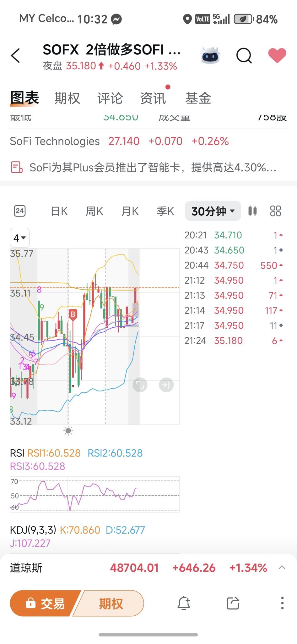Open the 24-hour chart icon
Image resolution: width=297 pixels, height=644 pixels.
point(20,211)
